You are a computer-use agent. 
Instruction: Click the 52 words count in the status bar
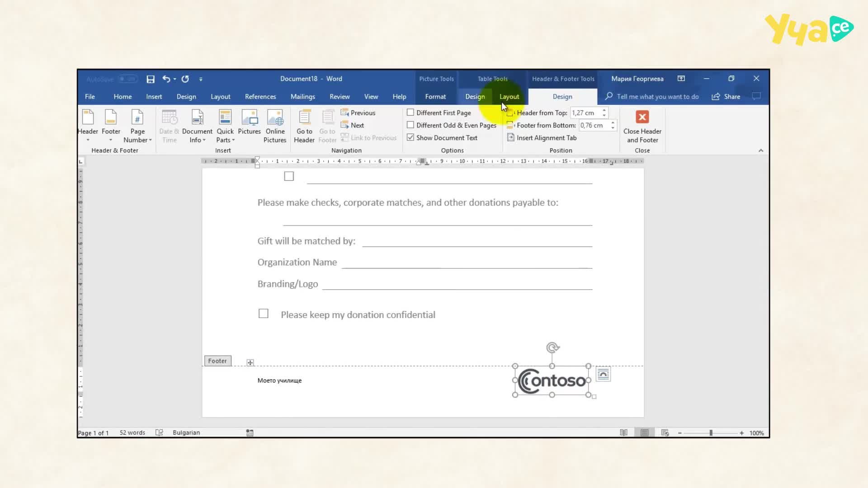pos(132,432)
